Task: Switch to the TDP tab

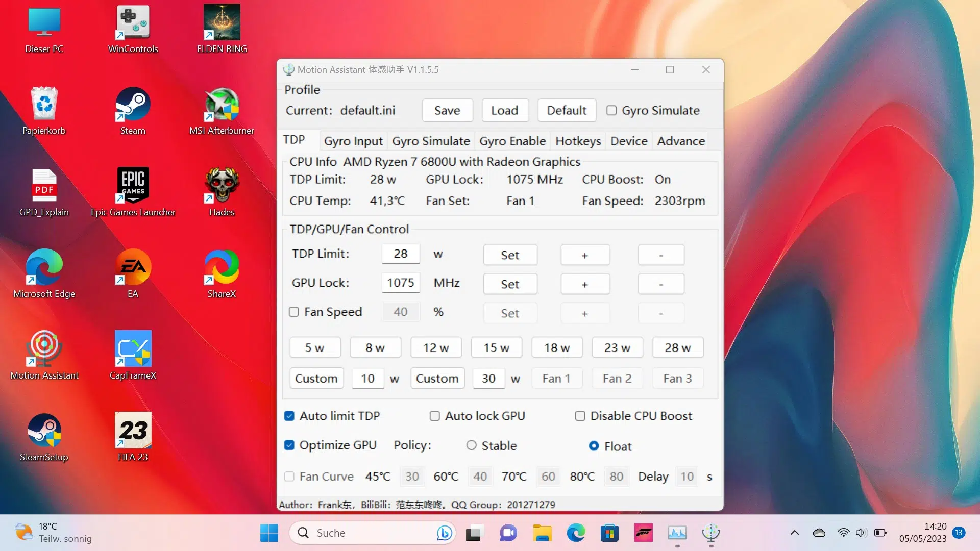Action: (294, 140)
